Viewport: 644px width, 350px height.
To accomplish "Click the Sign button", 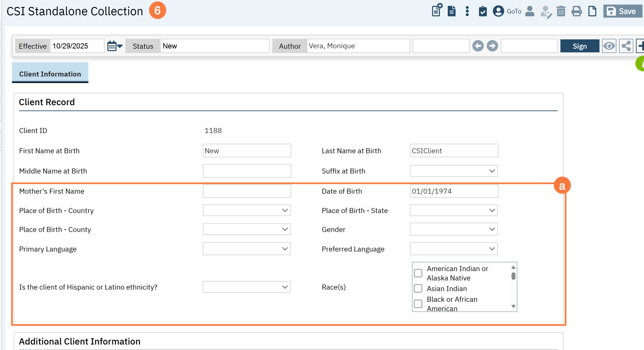I will (x=579, y=46).
